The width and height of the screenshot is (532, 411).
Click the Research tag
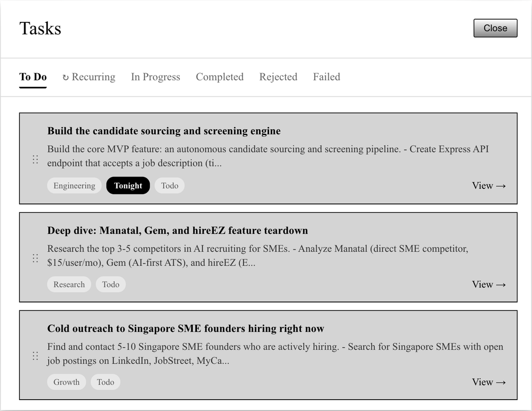(69, 284)
